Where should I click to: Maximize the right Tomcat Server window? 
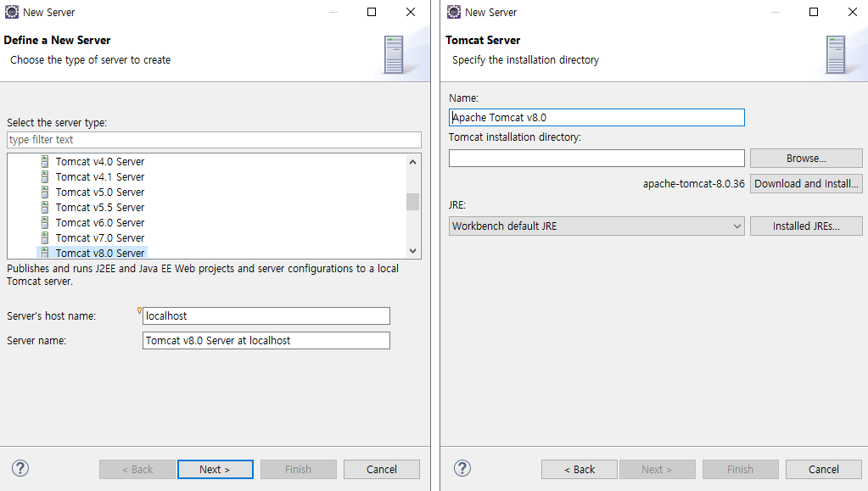point(814,12)
